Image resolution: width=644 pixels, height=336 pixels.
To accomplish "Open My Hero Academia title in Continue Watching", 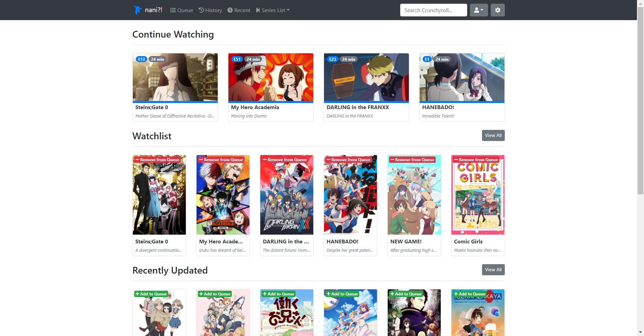I will [x=255, y=107].
